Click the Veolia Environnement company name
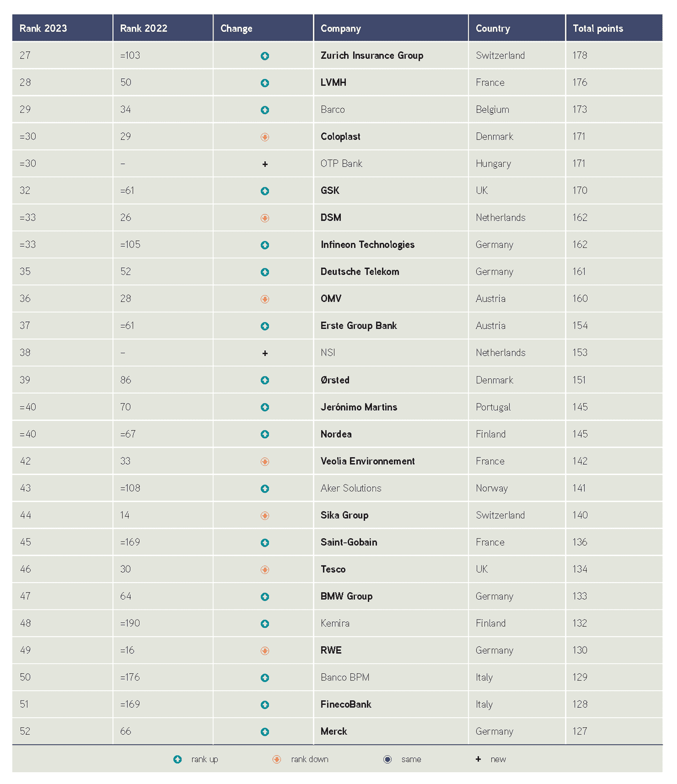 tap(368, 461)
